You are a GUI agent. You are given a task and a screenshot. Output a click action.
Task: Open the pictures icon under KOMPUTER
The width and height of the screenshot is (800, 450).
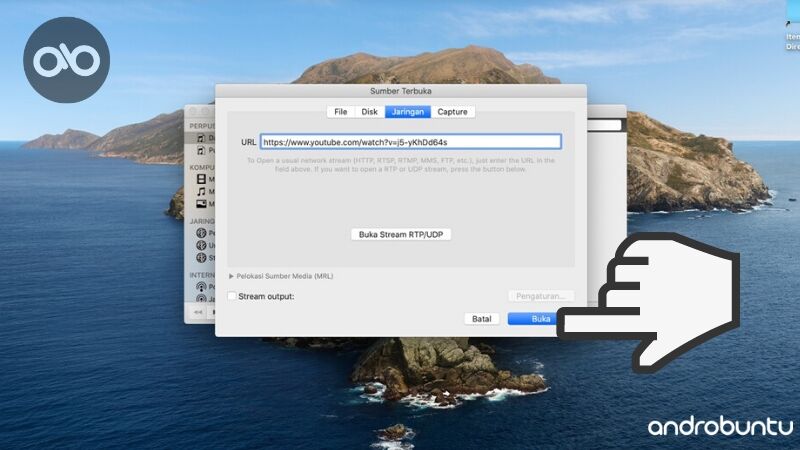(201, 204)
